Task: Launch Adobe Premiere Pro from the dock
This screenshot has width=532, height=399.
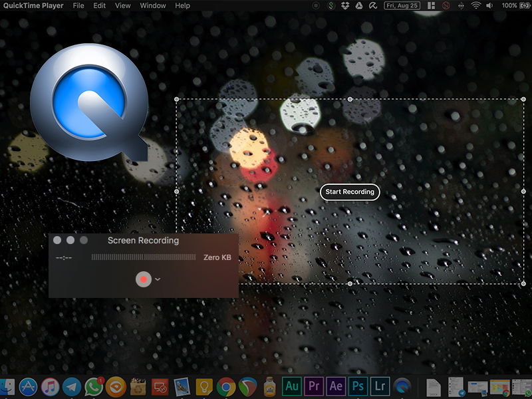Action: (314, 386)
